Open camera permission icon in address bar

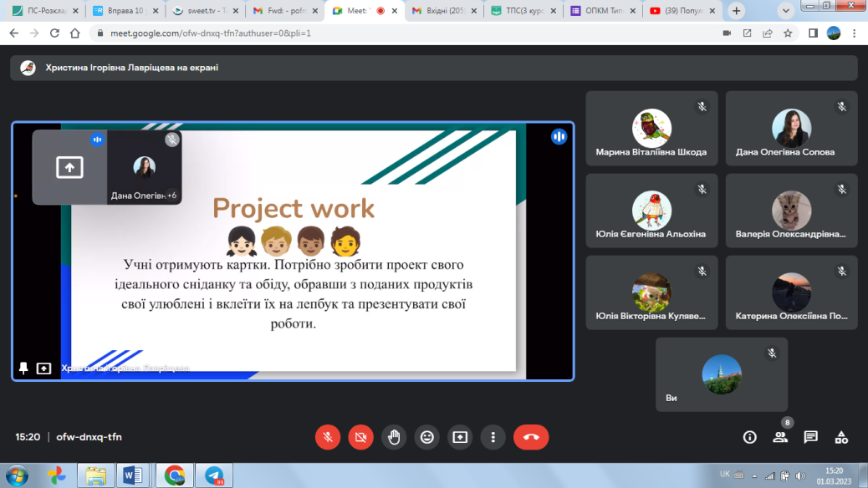click(727, 33)
